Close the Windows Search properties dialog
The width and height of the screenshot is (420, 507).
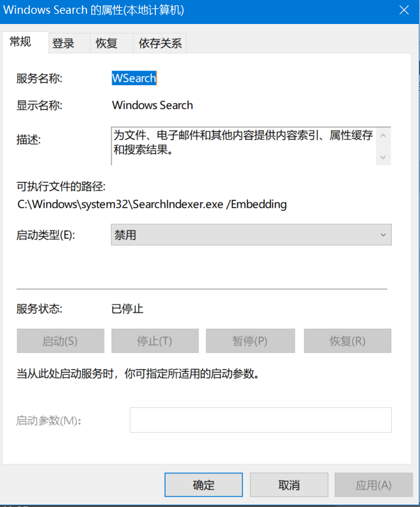tap(404, 10)
